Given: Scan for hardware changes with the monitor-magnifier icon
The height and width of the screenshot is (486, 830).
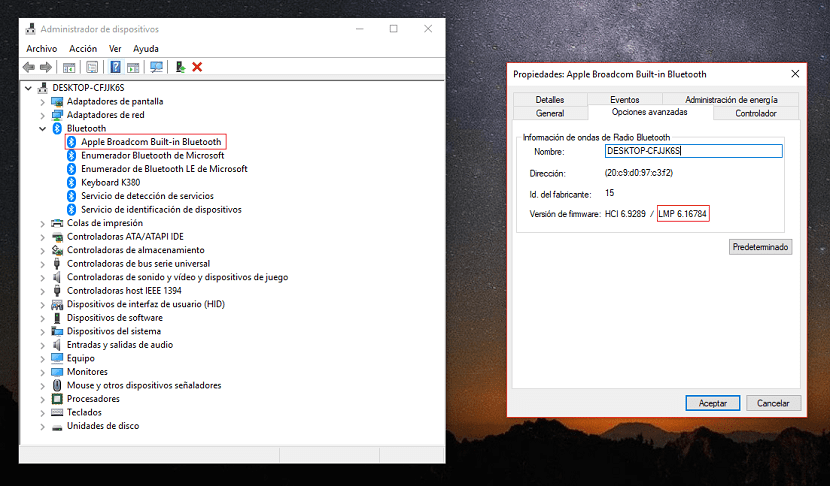Looking at the screenshot, I should pos(156,67).
